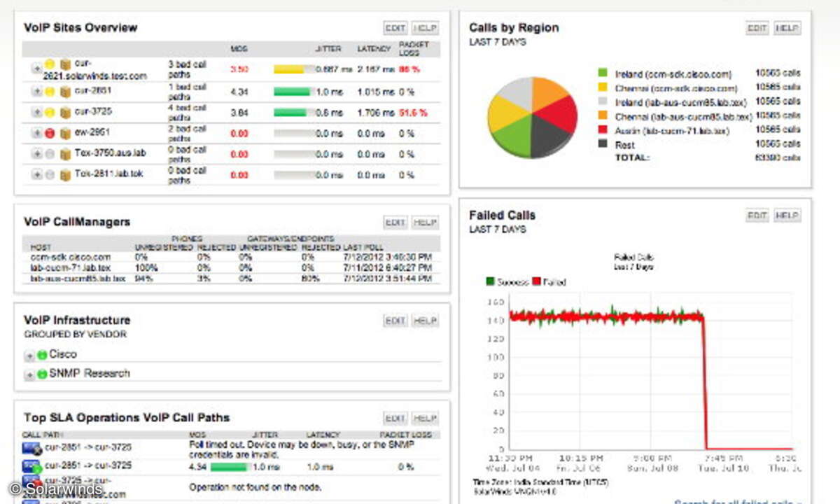This screenshot has width=840, height=504.
Task: Click the yellow status icon for cur-3725
Action: point(50,112)
